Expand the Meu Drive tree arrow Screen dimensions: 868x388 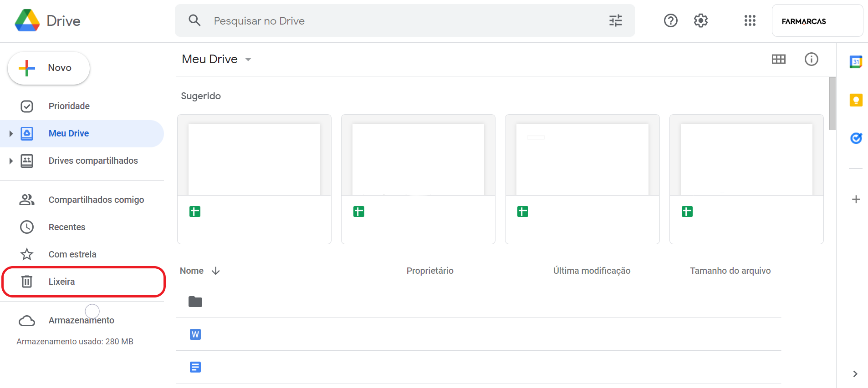coord(11,134)
